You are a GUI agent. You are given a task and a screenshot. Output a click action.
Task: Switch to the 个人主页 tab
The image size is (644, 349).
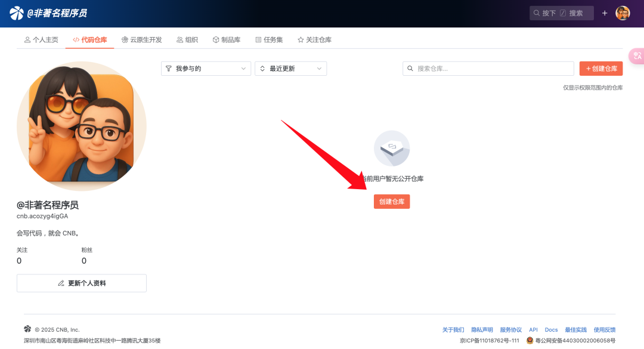click(x=41, y=39)
